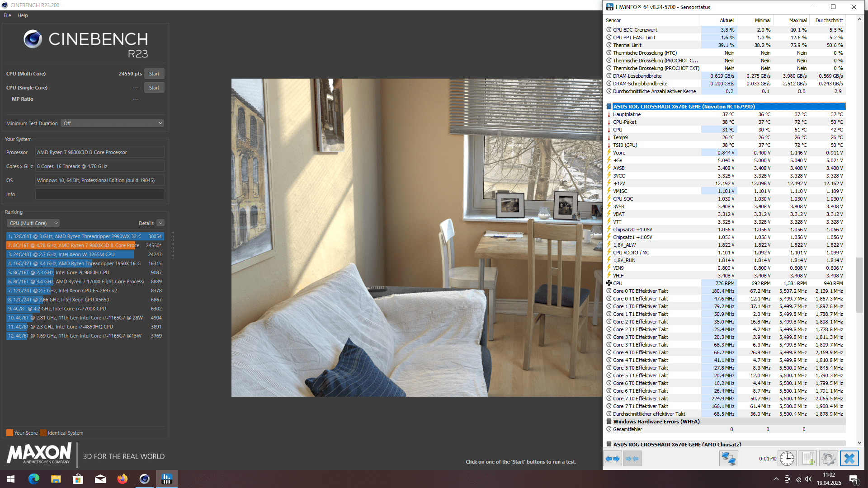This screenshot has width=868, height=488.
Task: Open Minimum Test Duration dropdown
Action: click(x=112, y=123)
